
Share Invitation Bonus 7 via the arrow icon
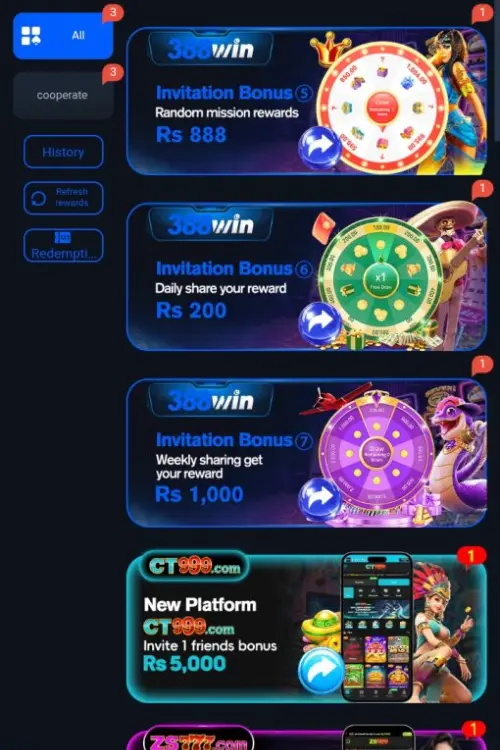tap(320, 497)
